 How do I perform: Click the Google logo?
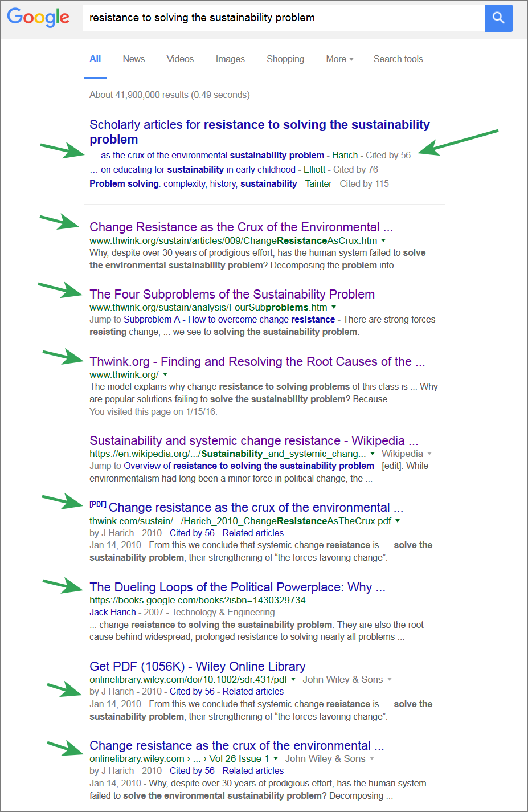tap(38, 17)
